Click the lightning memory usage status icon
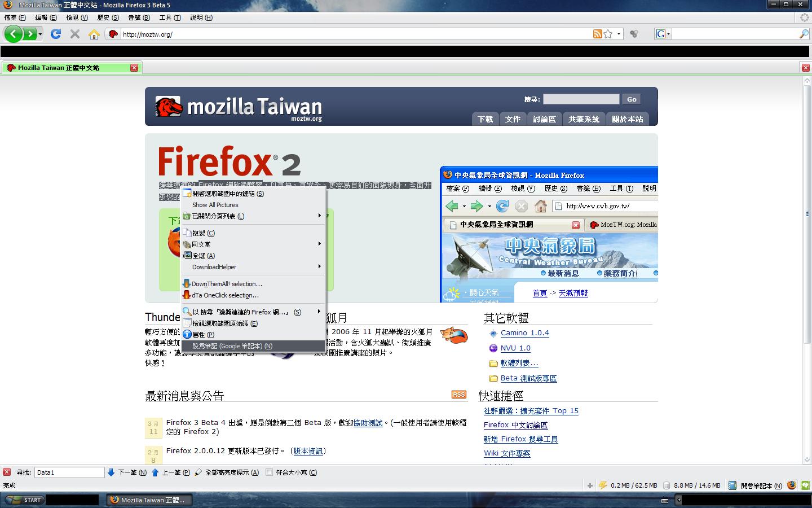 (603, 485)
